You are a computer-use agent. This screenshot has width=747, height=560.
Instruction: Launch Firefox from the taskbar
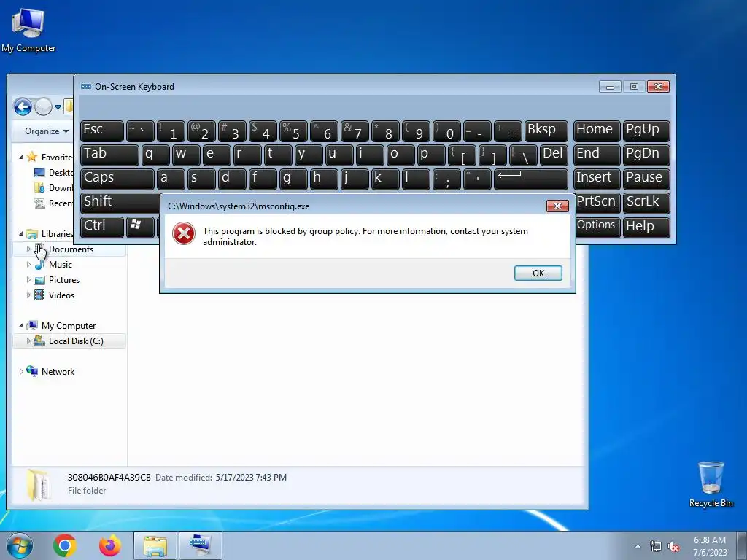(x=109, y=545)
